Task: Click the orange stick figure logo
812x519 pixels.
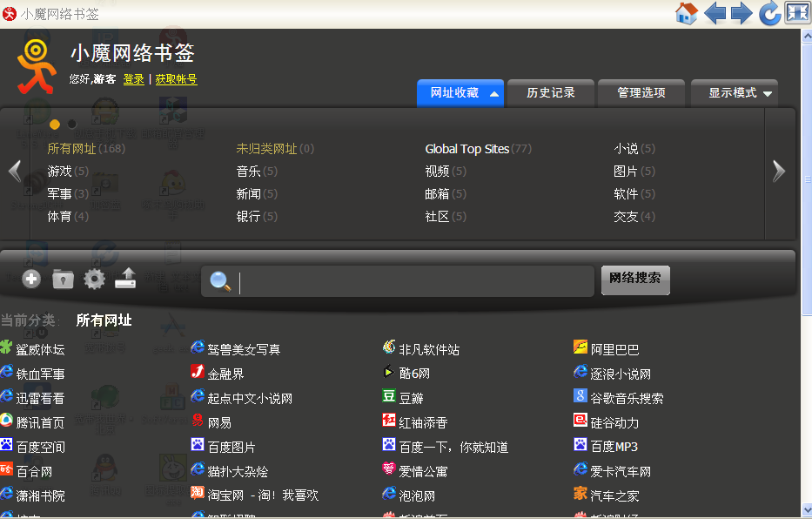Action: pos(35,67)
